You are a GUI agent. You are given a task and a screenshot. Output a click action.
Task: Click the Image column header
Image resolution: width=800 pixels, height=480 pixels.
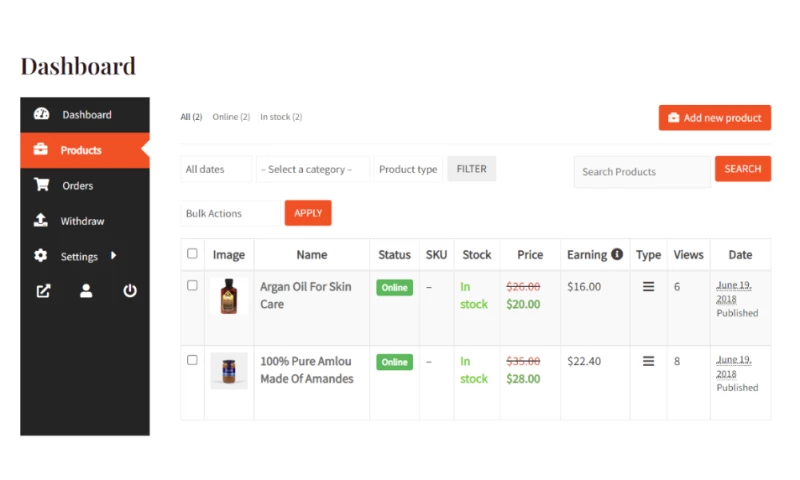click(x=229, y=255)
